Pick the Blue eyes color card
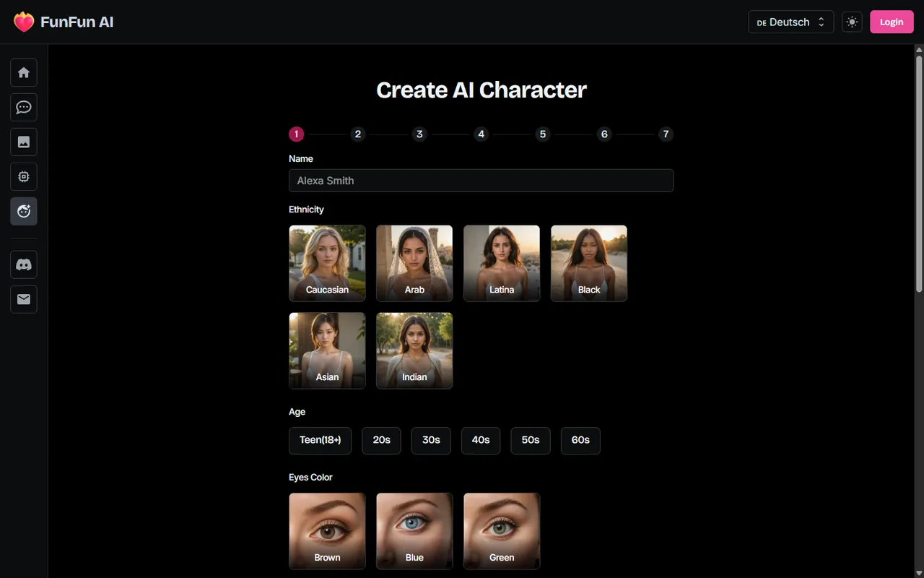Image resolution: width=924 pixels, height=578 pixels. (414, 531)
